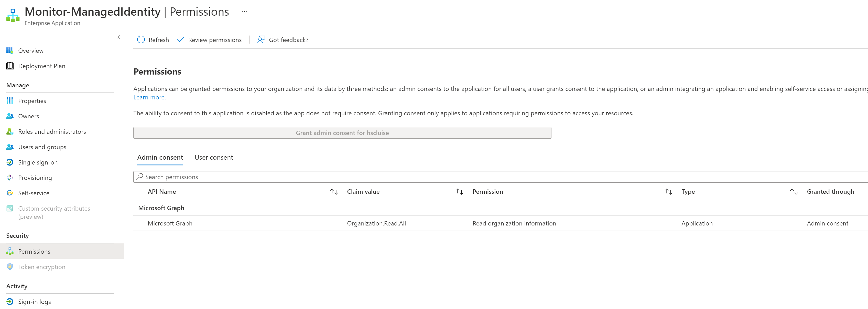The width and height of the screenshot is (868, 309).
Task: Click Type column header
Action: pyautogui.click(x=688, y=192)
